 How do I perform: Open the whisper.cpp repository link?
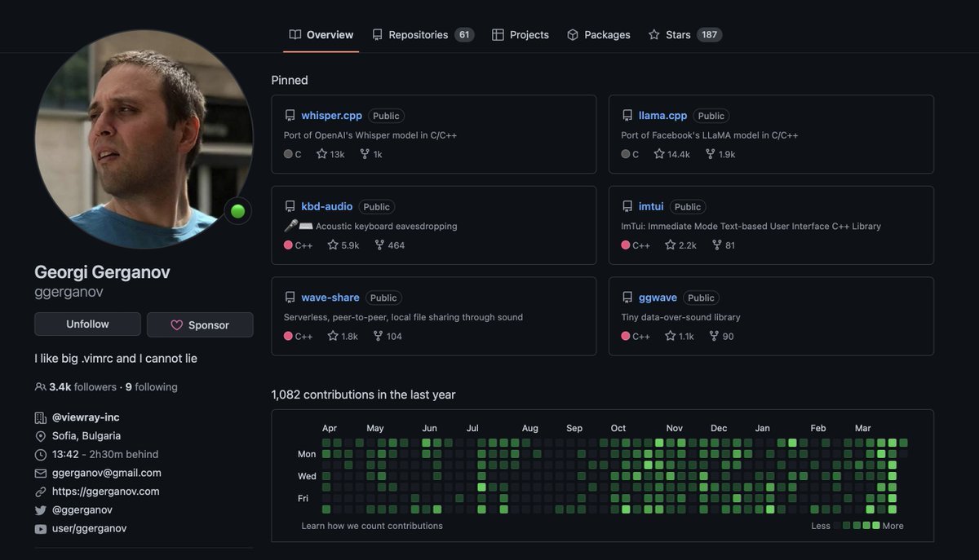pos(331,116)
